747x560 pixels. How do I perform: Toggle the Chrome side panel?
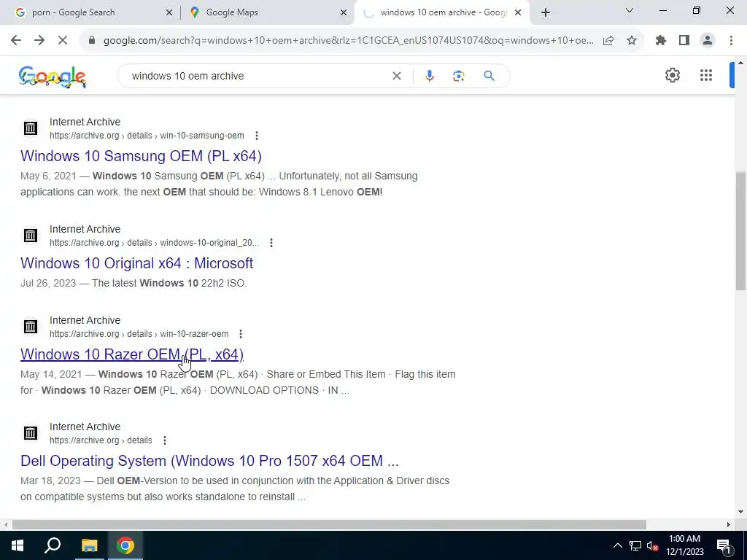pyautogui.click(x=684, y=41)
